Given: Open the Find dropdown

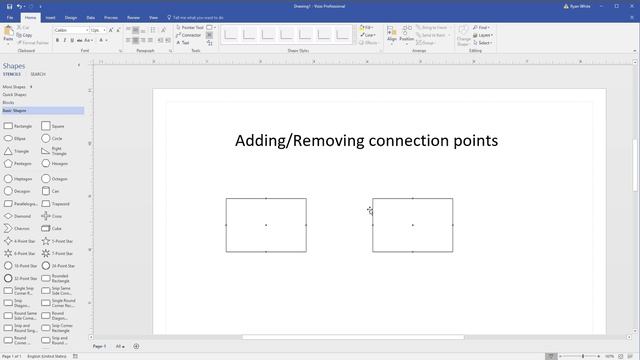Looking at the screenshot, I should (x=482, y=27).
